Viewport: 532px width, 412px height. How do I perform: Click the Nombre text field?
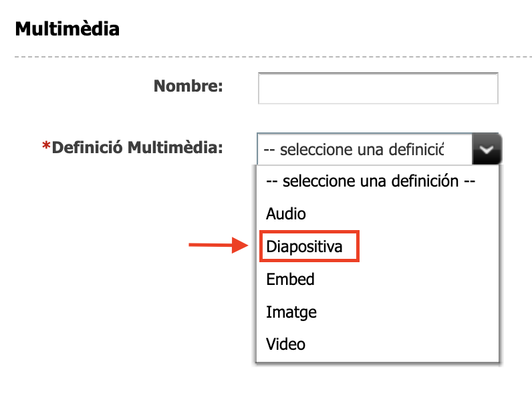[378, 88]
